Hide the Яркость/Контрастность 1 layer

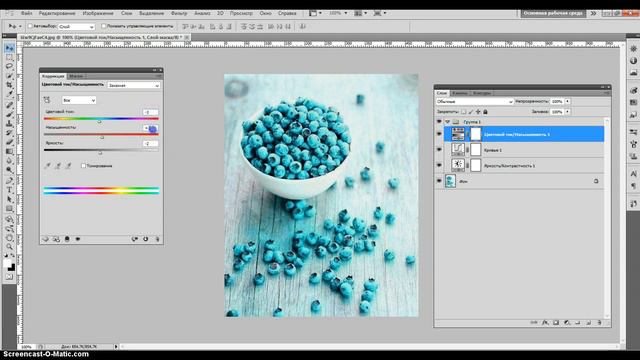pos(439,165)
